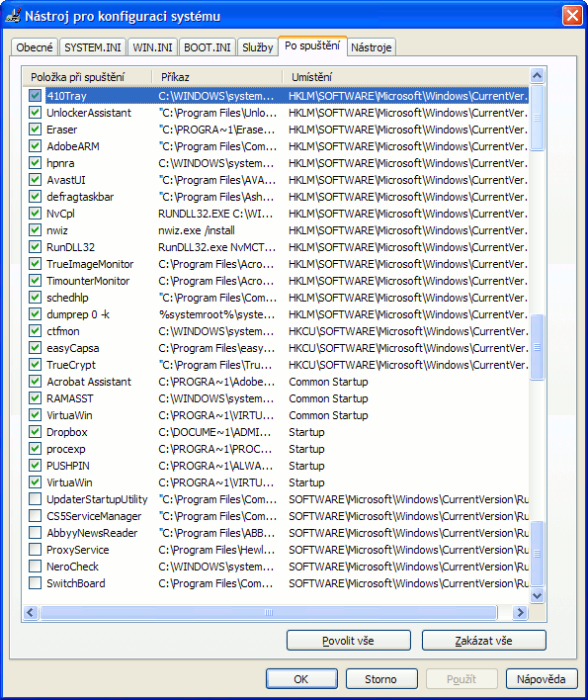
Task: Cancel with the Storno button
Action: pyautogui.click(x=381, y=679)
